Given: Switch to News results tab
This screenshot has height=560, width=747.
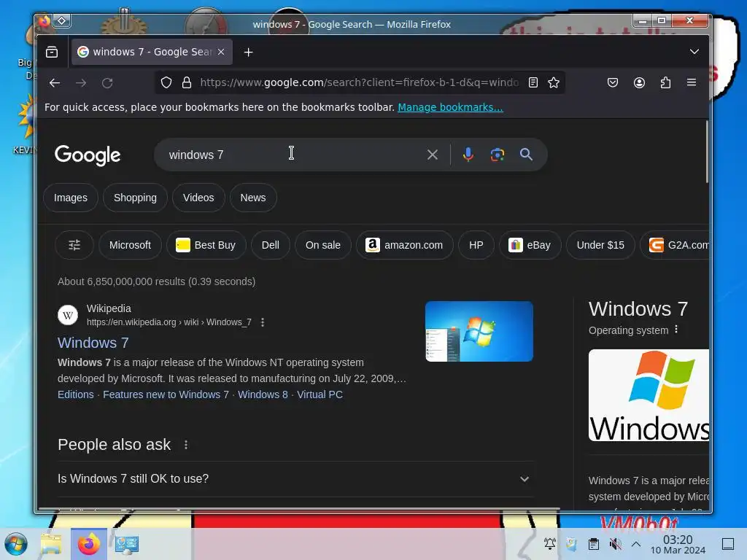Looking at the screenshot, I should coord(253,198).
